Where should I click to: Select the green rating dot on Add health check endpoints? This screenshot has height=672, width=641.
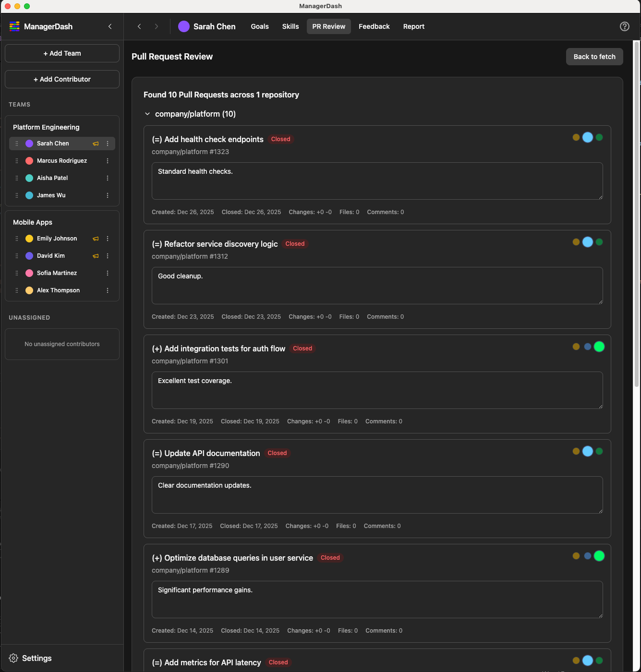(x=599, y=137)
